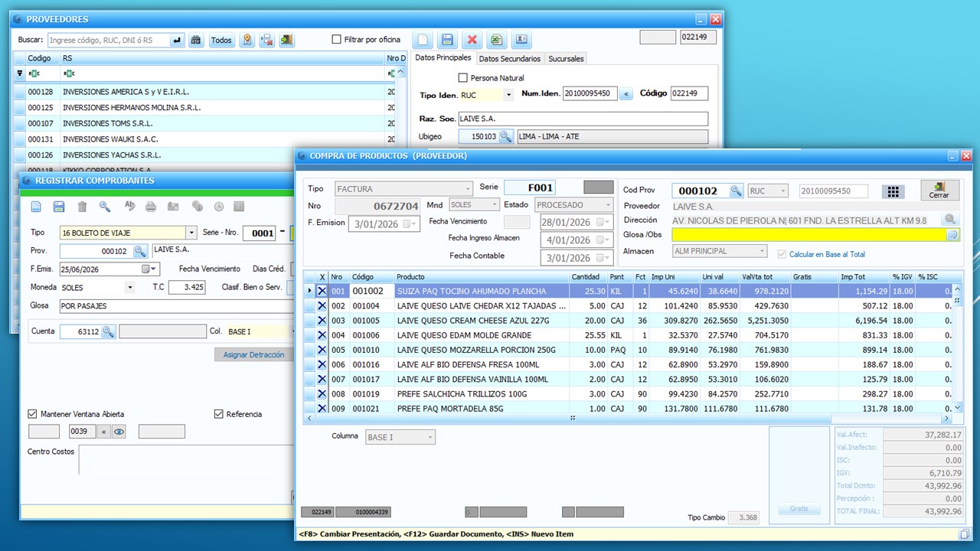
Task: Click the lookup magnifier beside Cuenta 63112
Action: [x=108, y=331]
